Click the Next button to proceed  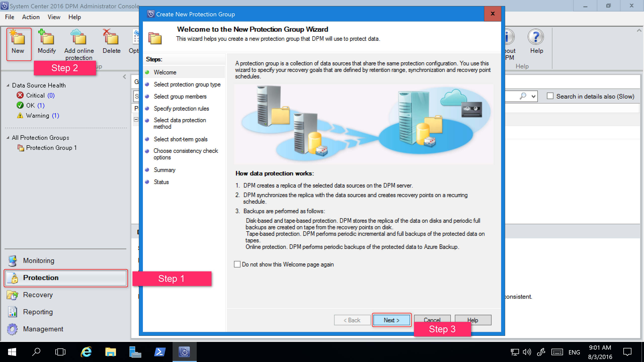[x=391, y=320]
